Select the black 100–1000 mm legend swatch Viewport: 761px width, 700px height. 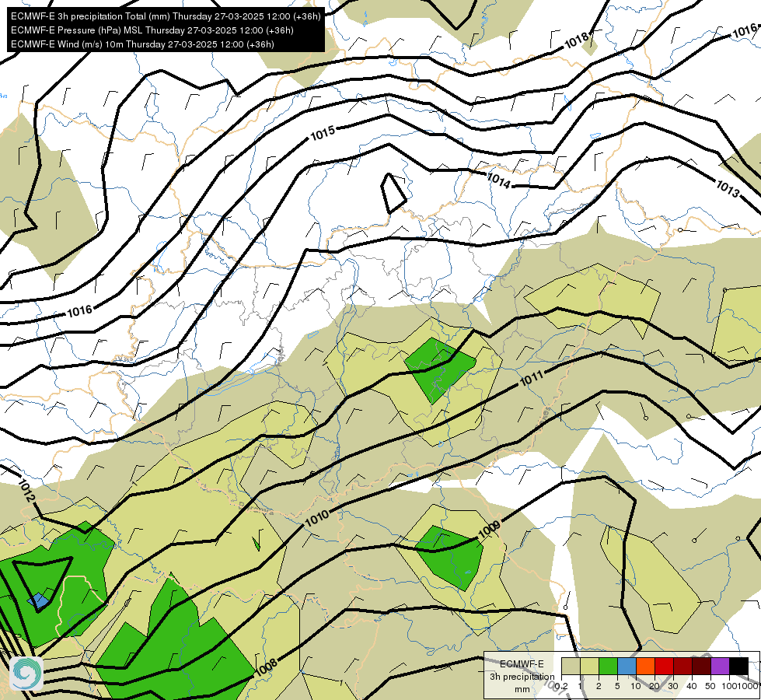738,666
